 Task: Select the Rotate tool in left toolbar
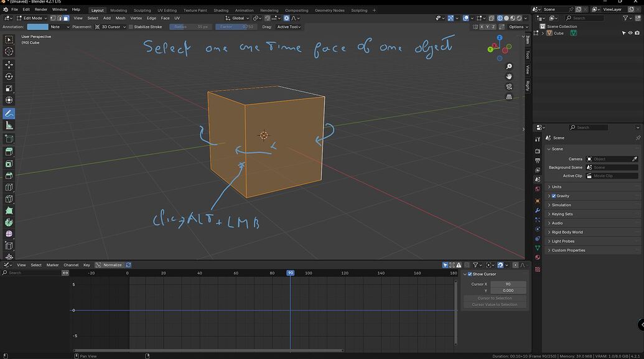[x=9, y=77]
